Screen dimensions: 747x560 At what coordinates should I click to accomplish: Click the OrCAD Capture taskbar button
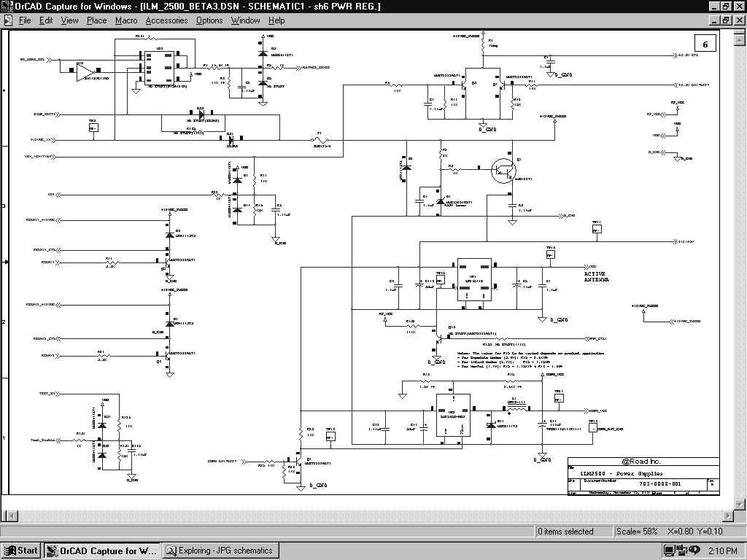click(x=102, y=551)
